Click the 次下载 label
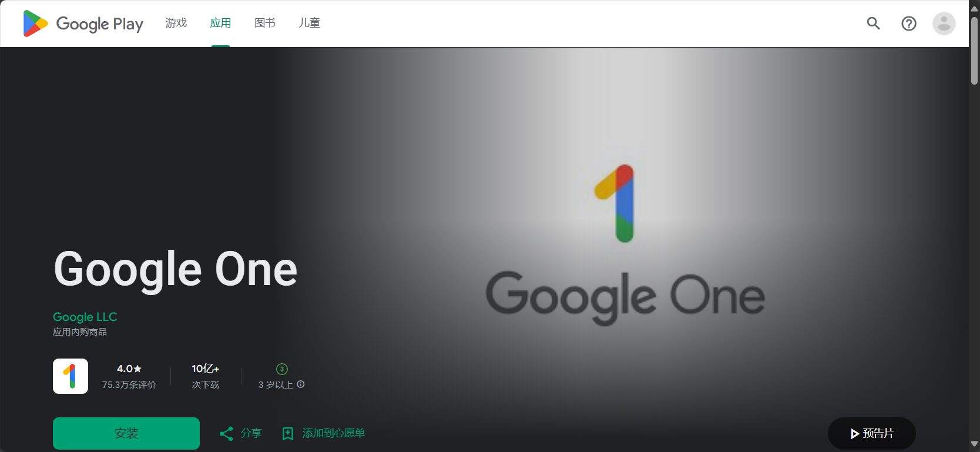 tap(206, 384)
